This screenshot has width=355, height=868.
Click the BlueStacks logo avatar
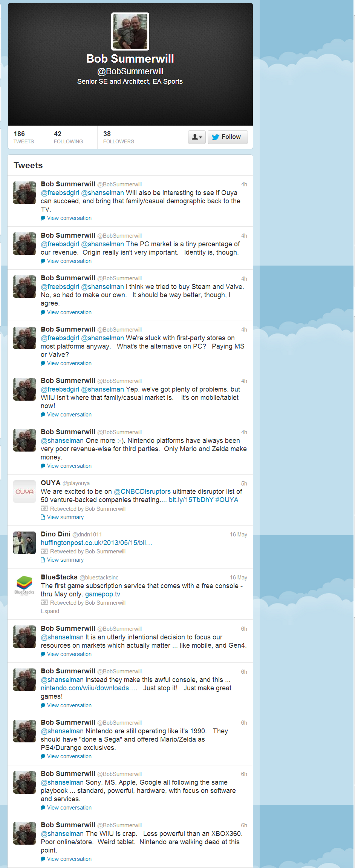24,585
